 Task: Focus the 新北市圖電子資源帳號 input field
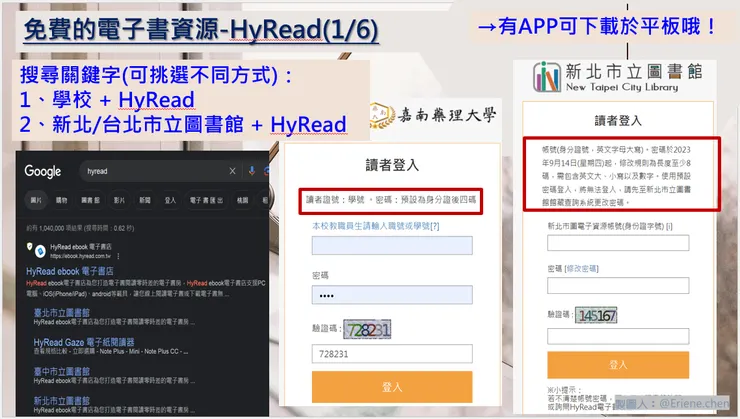pyautogui.click(x=618, y=243)
